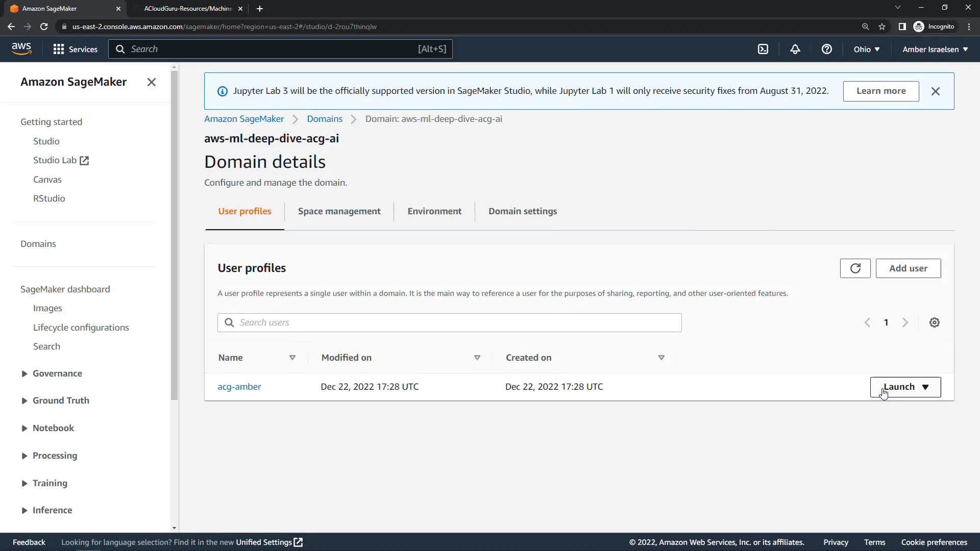The image size is (980, 551).
Task: Open the notifications bell icon
Action: pos(795,49)
